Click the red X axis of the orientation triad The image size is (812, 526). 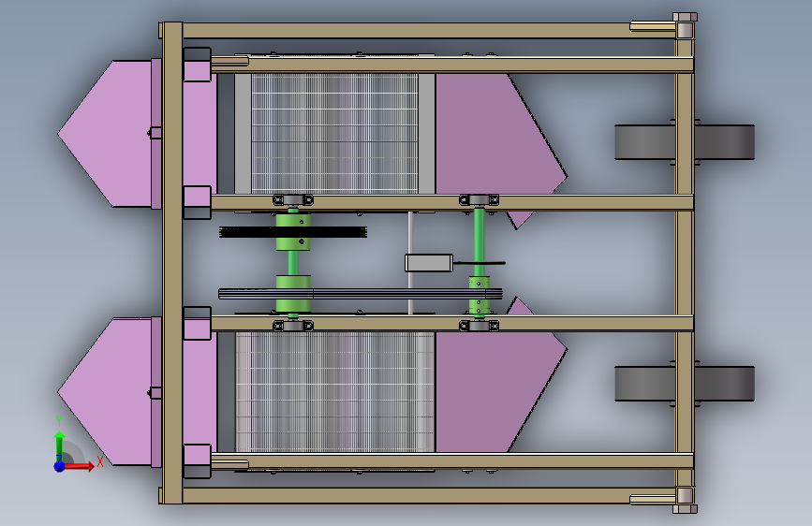point(79,466)
